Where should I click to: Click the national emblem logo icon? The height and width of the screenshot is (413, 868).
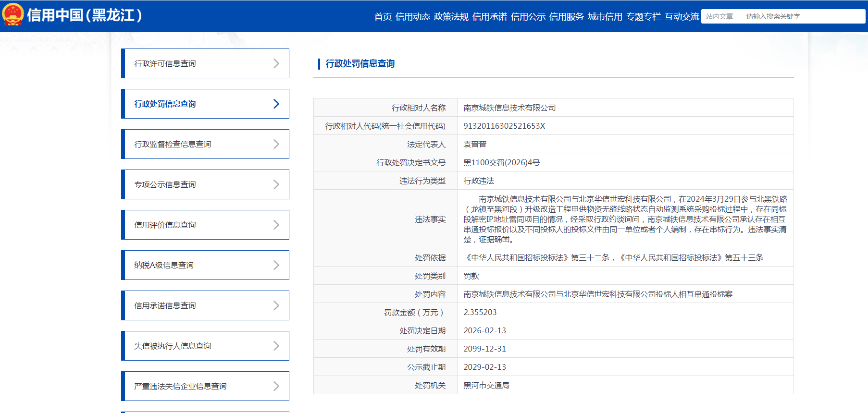pos(13,15)
